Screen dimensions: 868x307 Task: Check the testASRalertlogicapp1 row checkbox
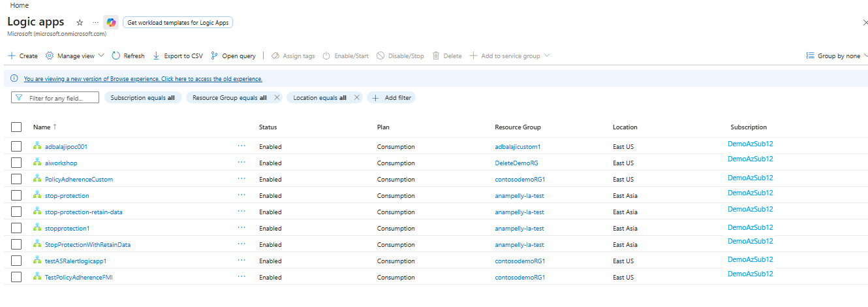coord(16,261)
